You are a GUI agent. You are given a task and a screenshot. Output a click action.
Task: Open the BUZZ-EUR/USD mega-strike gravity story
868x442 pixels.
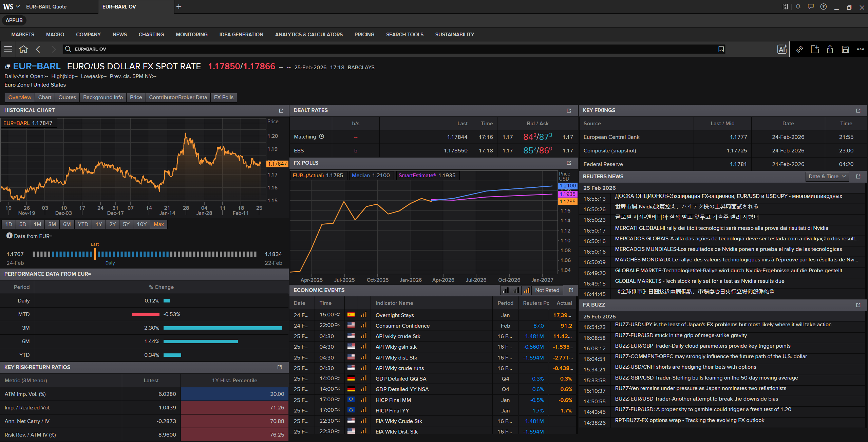(681, 335)
